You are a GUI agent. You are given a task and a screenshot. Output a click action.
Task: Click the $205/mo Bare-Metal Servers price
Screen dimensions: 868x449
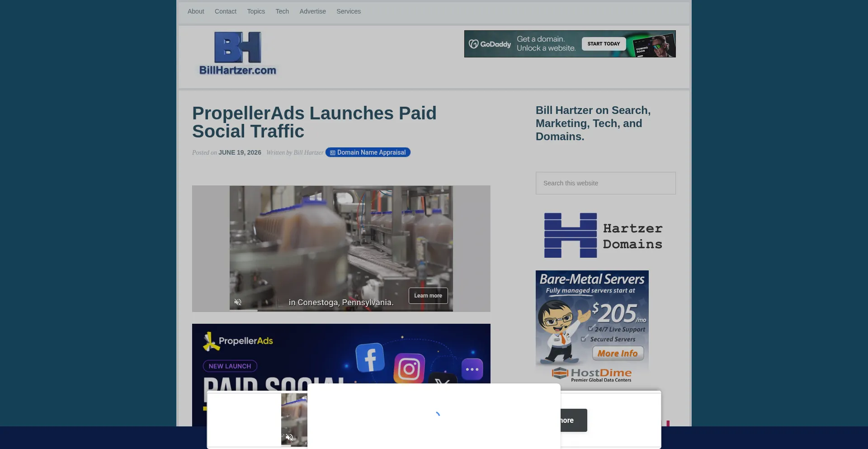coord(618,313)
